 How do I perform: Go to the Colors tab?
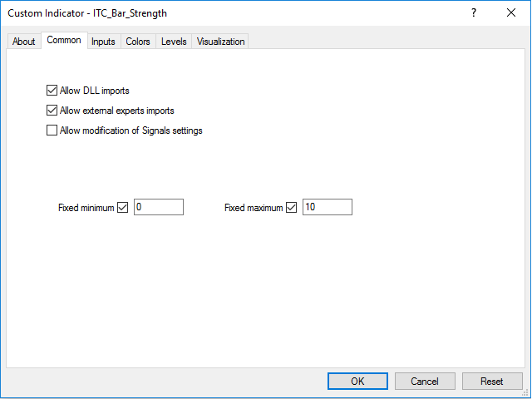[138, 42]
